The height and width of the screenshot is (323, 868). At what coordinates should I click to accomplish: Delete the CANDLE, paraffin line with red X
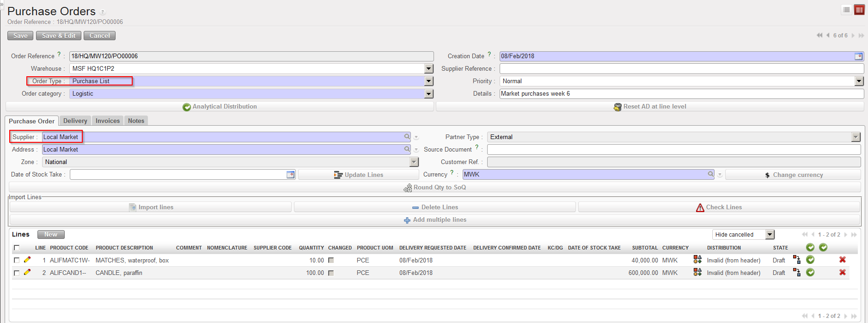click(842, 272)
